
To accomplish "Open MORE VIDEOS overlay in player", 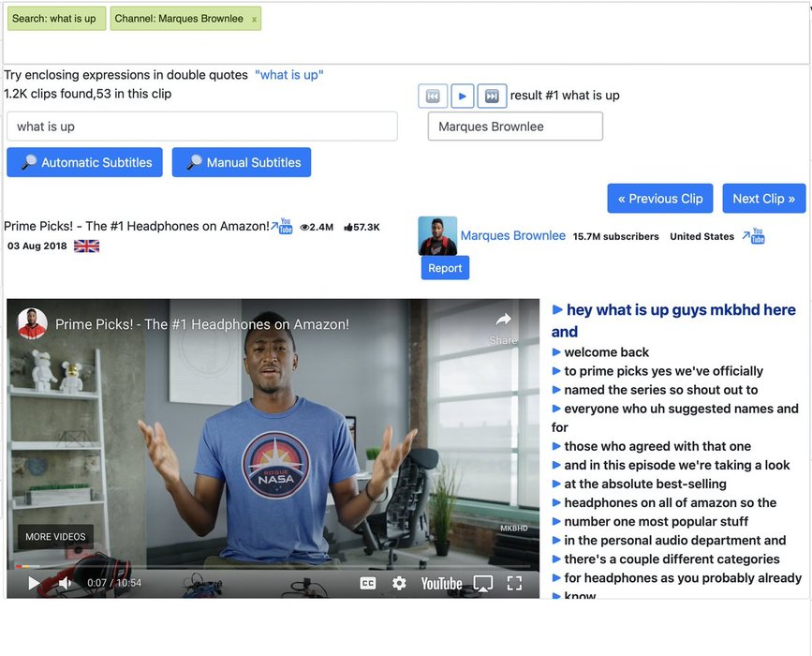I will pos(55,537).
